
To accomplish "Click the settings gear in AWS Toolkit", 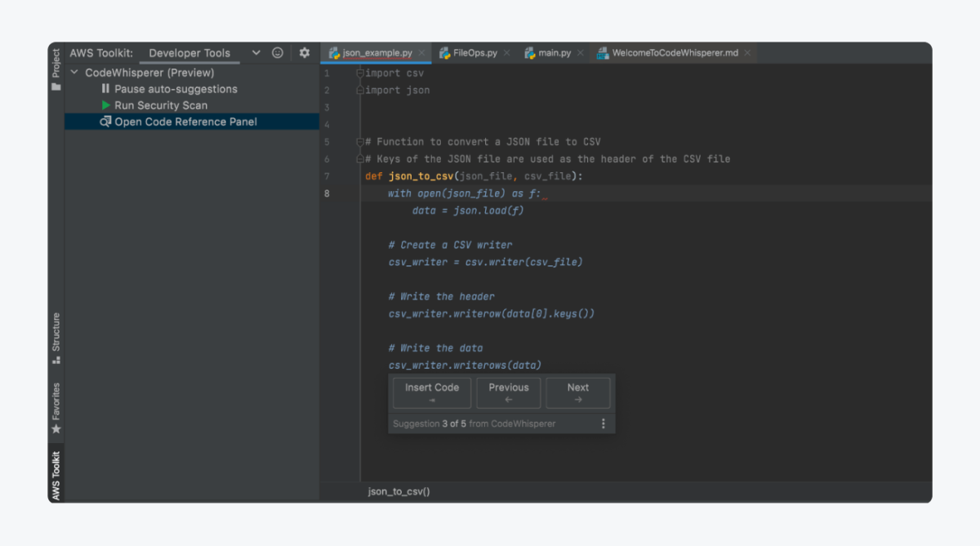I will click(x=305, y=53).
